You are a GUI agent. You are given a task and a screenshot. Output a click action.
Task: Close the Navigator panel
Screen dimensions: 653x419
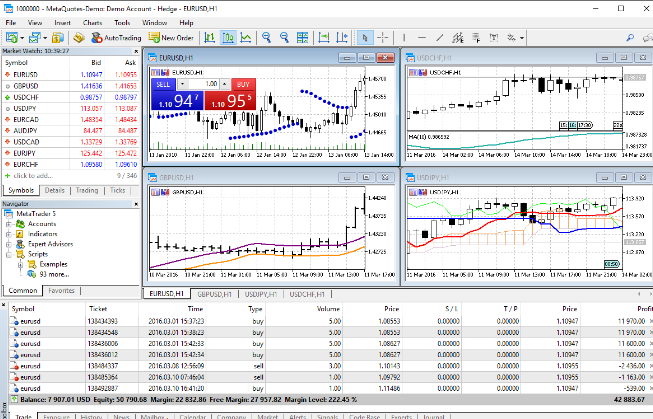pyautogui.click(x=138, y=203)
